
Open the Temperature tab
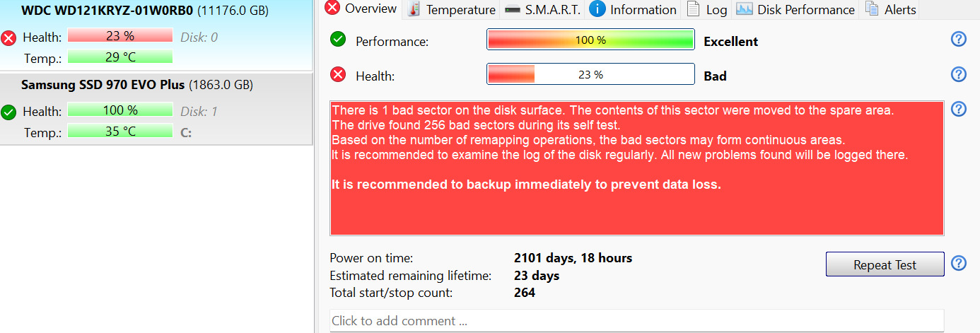[x=452, y=9]
